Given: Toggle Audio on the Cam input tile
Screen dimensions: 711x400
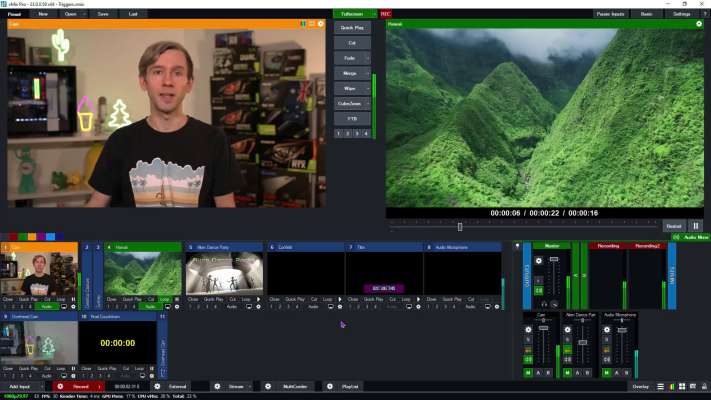Looking at the screenshot, I should coord(47,306).
